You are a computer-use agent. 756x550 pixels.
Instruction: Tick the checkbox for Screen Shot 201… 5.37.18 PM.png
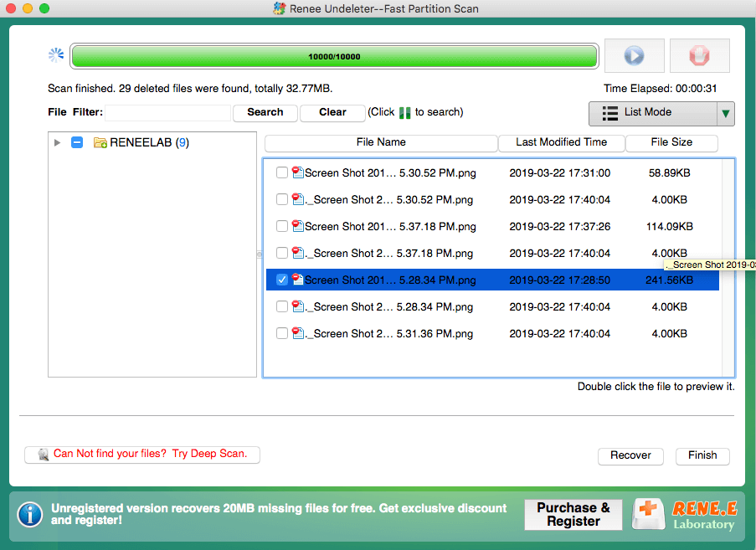click(282, 226)
